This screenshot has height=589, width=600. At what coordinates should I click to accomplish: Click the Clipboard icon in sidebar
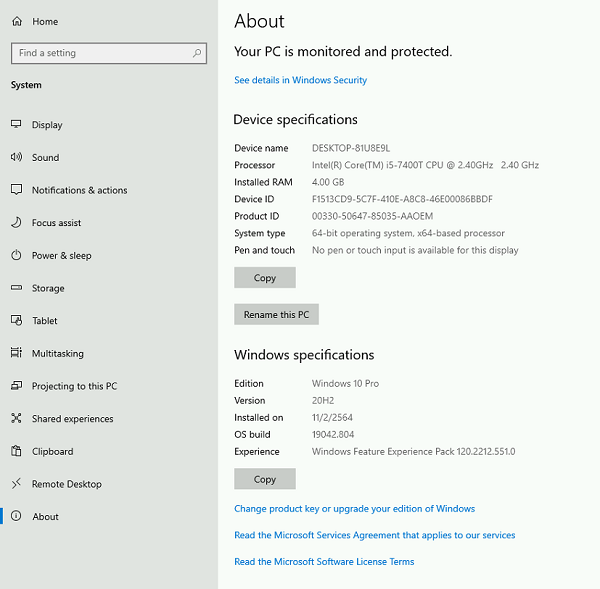coord(16,451)
